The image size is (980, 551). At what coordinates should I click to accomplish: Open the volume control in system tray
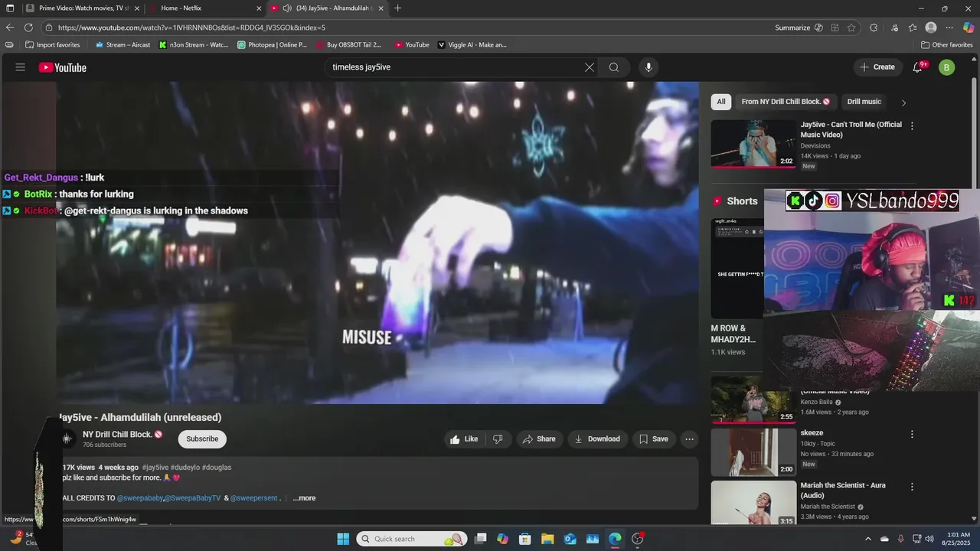tap(929, 539)
